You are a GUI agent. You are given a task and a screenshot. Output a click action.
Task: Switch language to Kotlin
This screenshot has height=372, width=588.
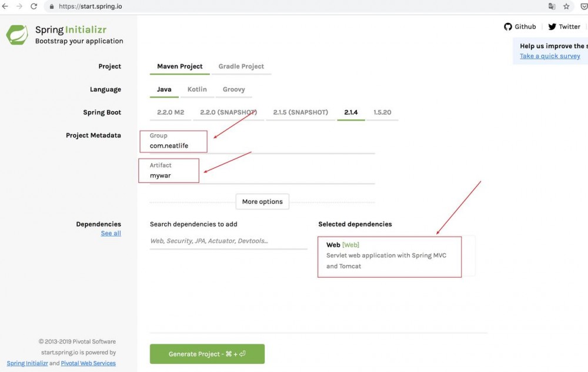point(197,89)
